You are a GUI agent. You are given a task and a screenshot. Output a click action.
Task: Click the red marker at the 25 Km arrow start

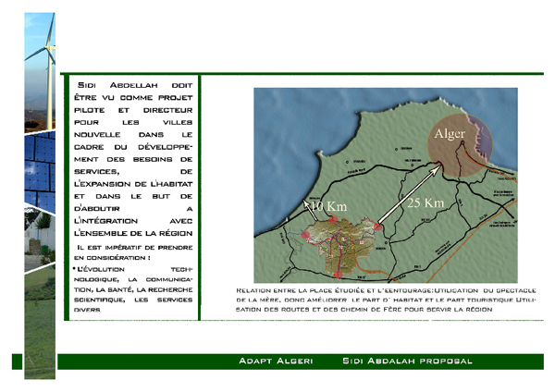pyautogui.click(x=378, y=225)
